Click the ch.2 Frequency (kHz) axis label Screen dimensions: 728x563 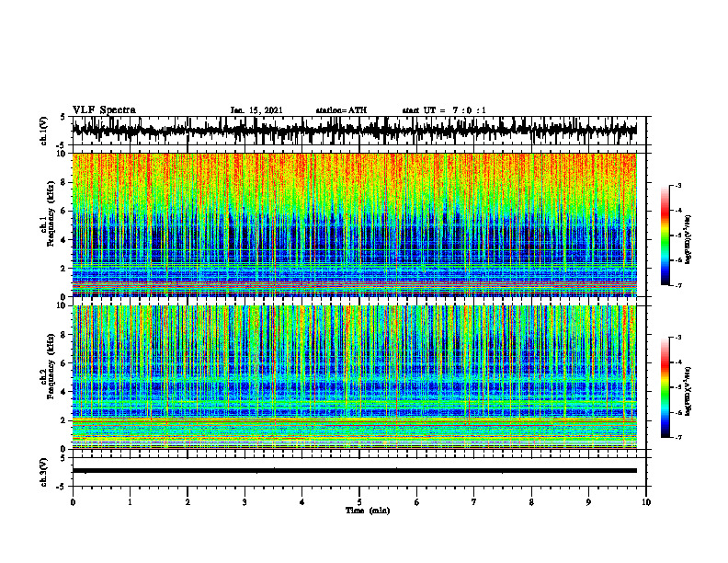pos(48,366)
